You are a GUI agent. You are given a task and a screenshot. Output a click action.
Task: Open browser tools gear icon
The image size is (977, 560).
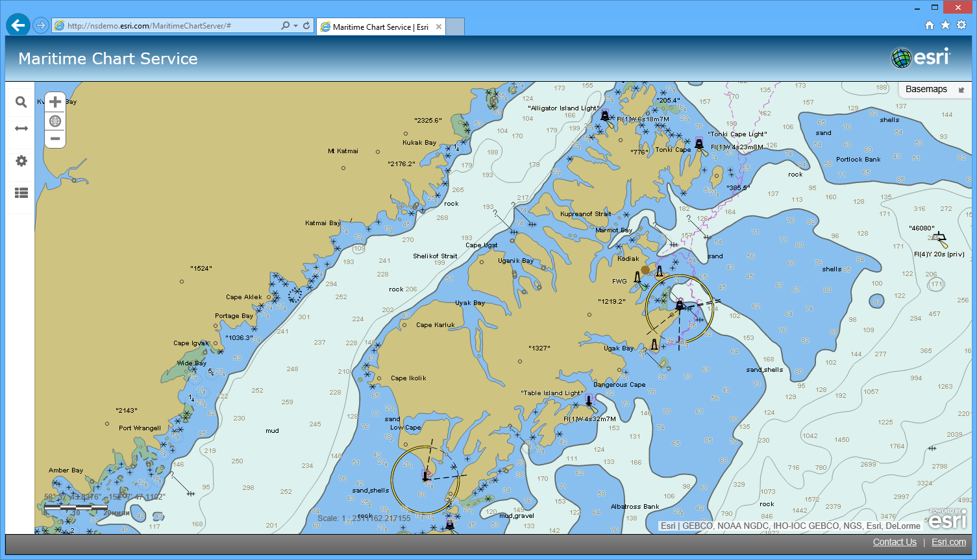tap(961, 25)
